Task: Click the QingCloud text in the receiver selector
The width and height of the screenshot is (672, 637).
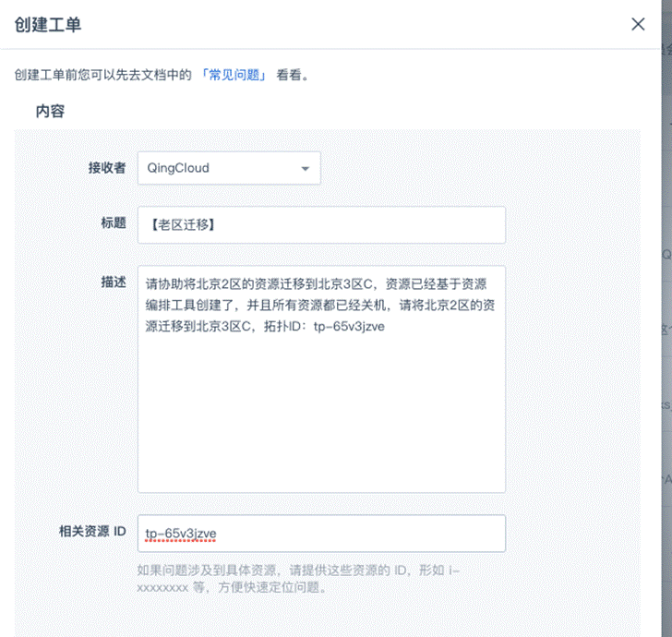Action: [x=177, y=168]
